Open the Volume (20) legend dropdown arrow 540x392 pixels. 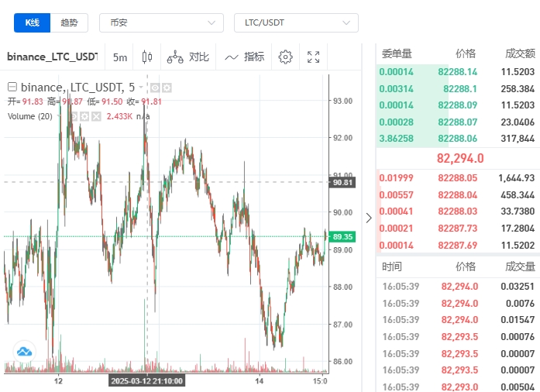[58, 116]
